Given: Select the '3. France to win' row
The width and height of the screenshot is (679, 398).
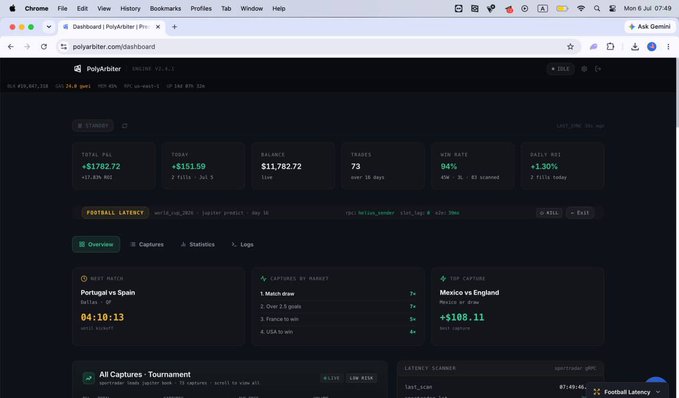Looking at the screenshot, I should coord(338,319).
